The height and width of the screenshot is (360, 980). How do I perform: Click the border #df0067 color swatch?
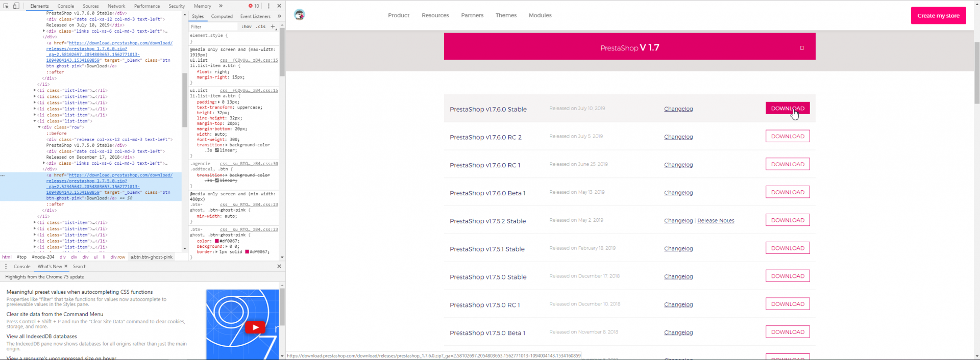[x=247, y=252]
